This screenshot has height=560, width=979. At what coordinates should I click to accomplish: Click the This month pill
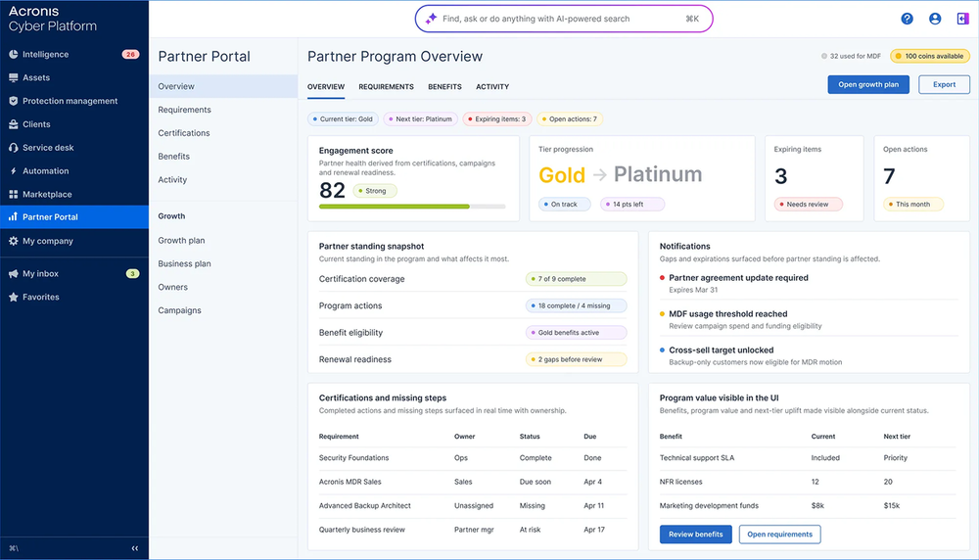tap(912, 205)
